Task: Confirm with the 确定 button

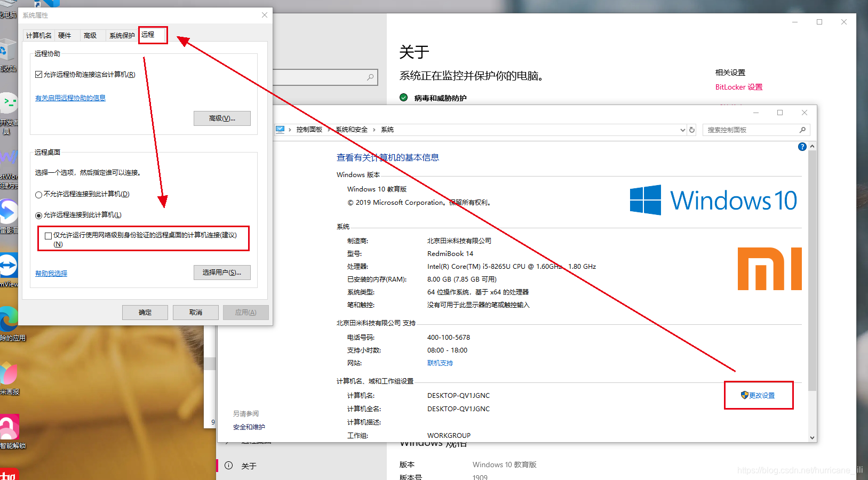Action: point(145,313)
